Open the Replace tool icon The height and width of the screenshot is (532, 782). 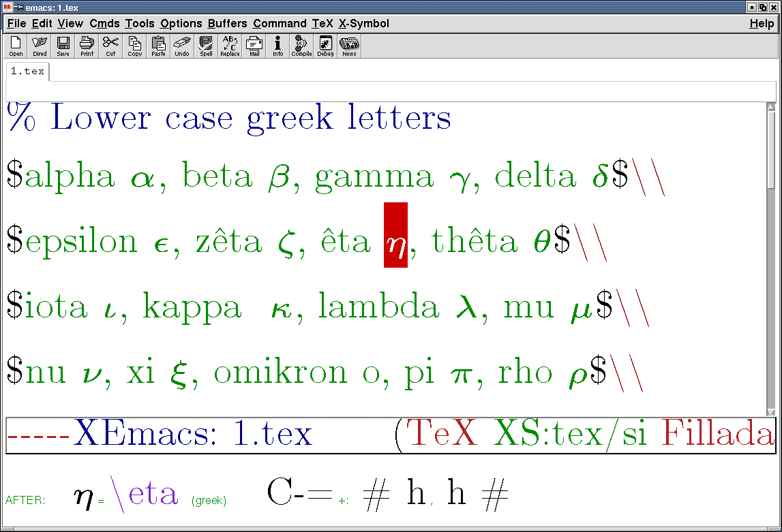[x=230, y=46]
